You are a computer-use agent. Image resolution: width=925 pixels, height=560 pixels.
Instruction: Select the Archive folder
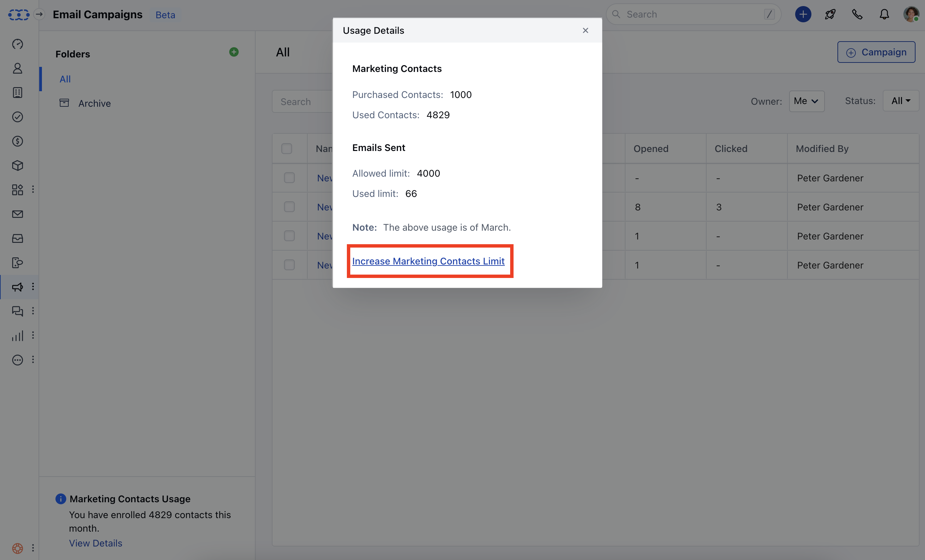(x=94, y=103)
